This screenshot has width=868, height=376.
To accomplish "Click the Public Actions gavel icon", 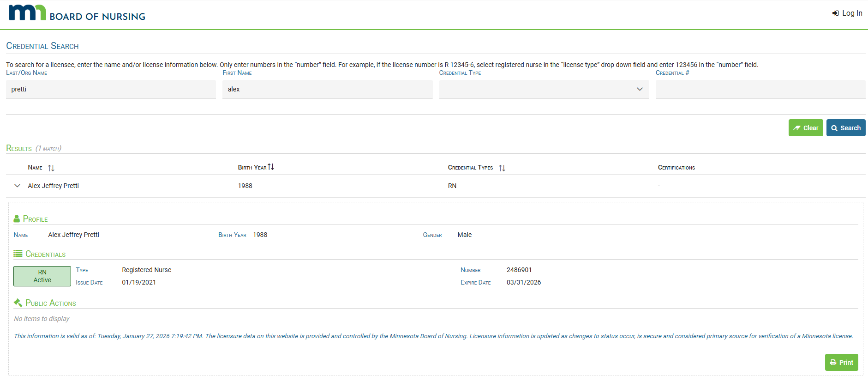I will pos(18,303).
